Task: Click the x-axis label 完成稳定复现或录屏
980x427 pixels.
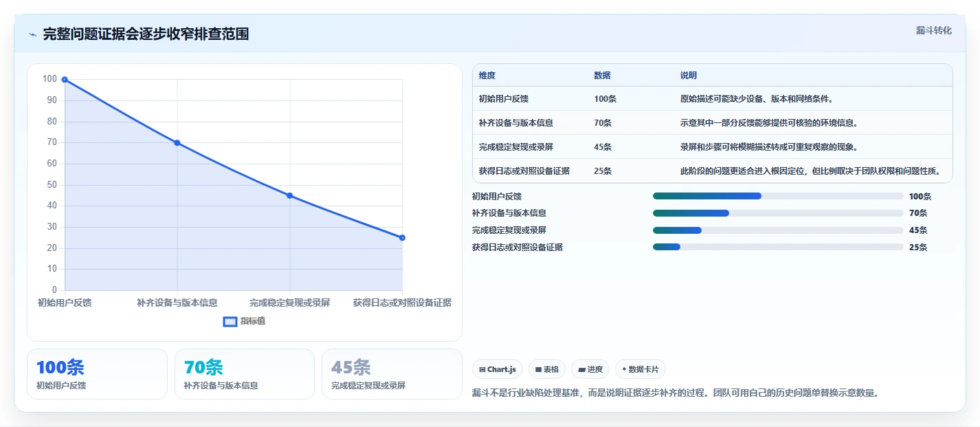Action: pyautogui.click(x=289, y=303)
